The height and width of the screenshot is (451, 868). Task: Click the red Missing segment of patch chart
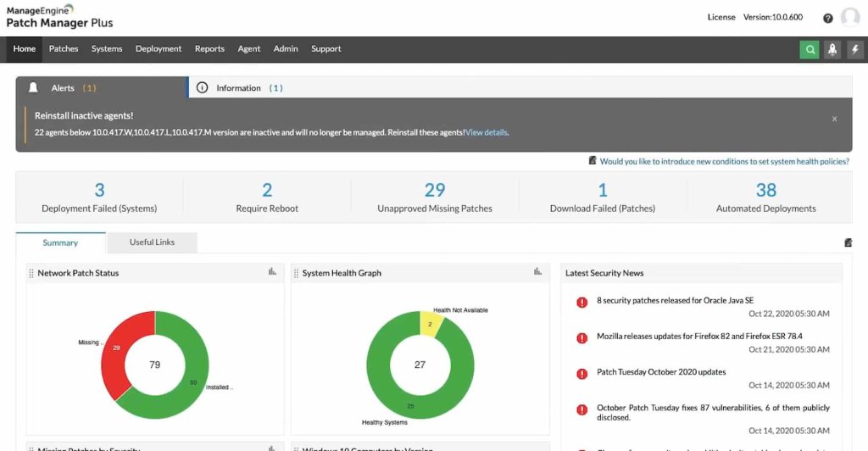[x=115, y=348]
